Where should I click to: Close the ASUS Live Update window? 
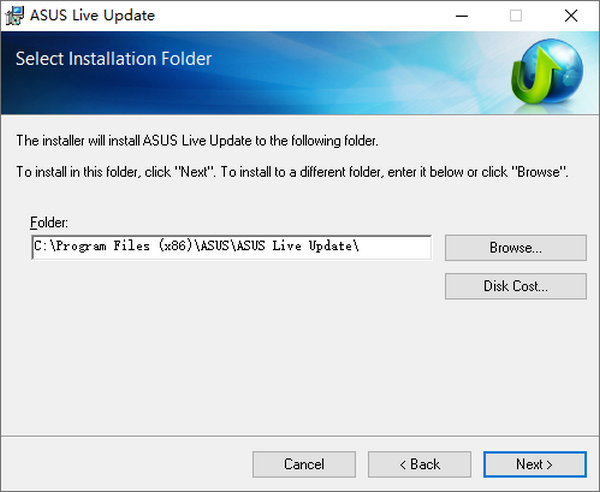[x=571, y=16]
